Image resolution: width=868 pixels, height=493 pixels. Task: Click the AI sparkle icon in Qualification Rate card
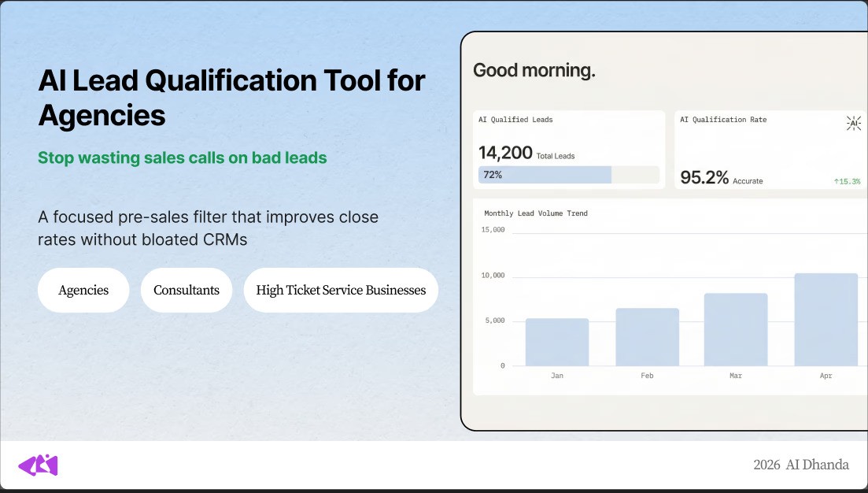click(x=854, y=123)
